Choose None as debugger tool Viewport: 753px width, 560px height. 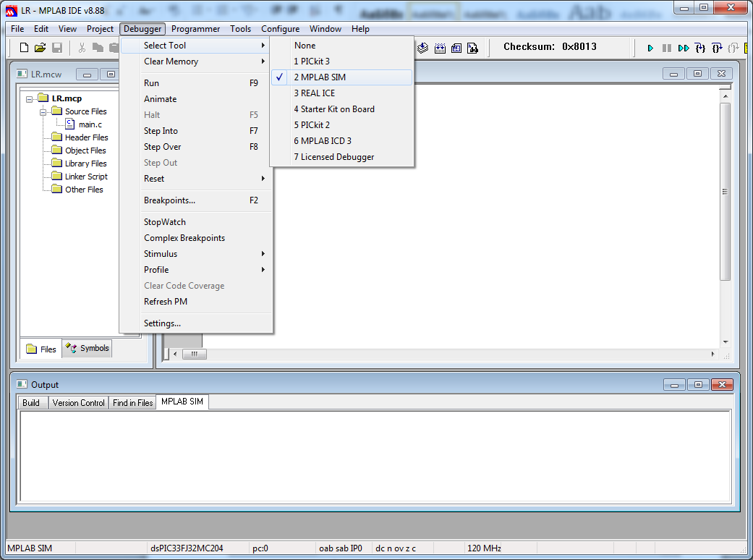pyautogui.click(x=341, y=45)
